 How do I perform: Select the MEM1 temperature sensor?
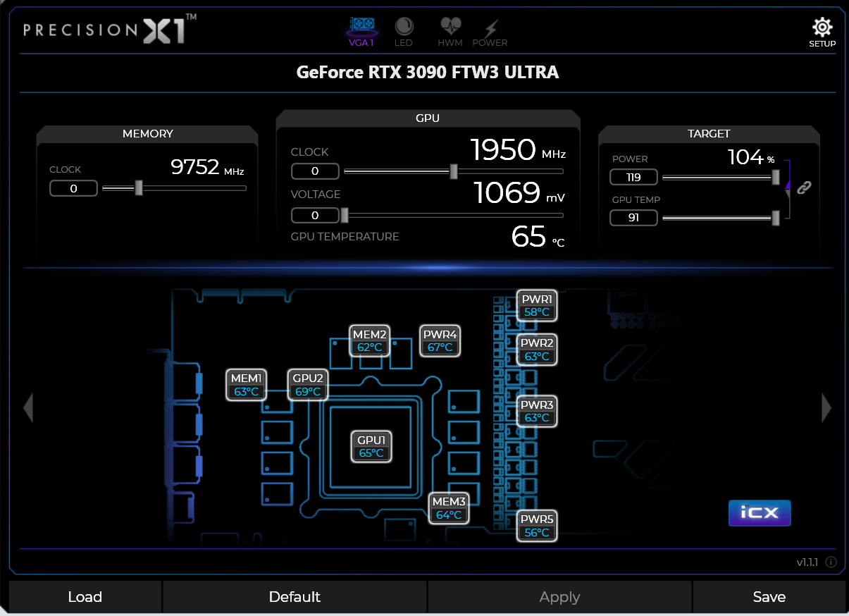(247, 385)
